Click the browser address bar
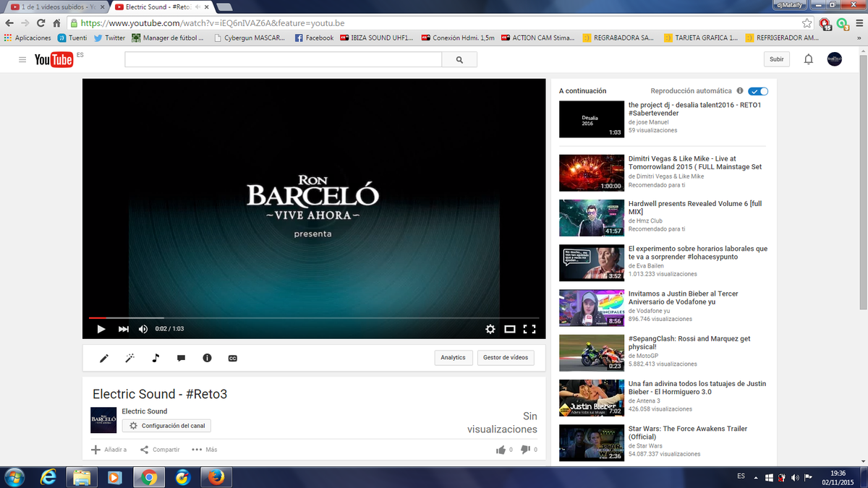This screenshot has height=488, width=868. click(x=434, y=23)
